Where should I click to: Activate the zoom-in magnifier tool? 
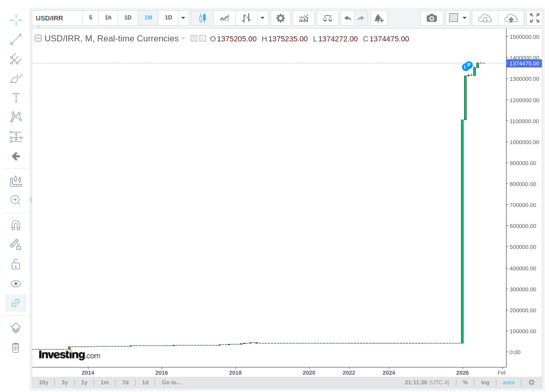coord(16,200)
